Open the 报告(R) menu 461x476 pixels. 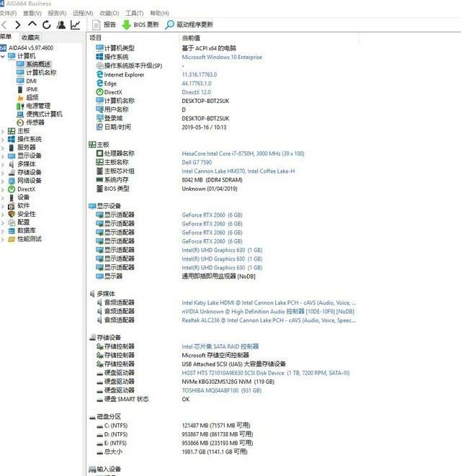(57, 14)
